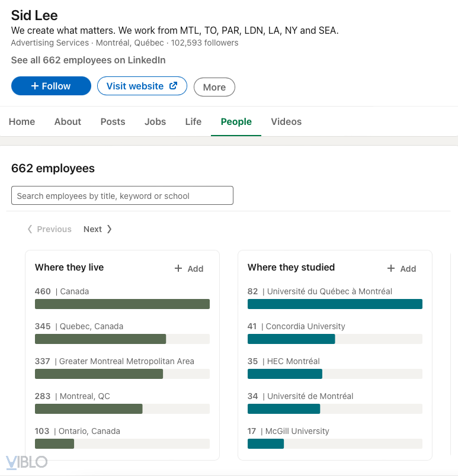Click plus icon in Where they live card
Screen dimensions: 458x476
(x=178, y=269)
